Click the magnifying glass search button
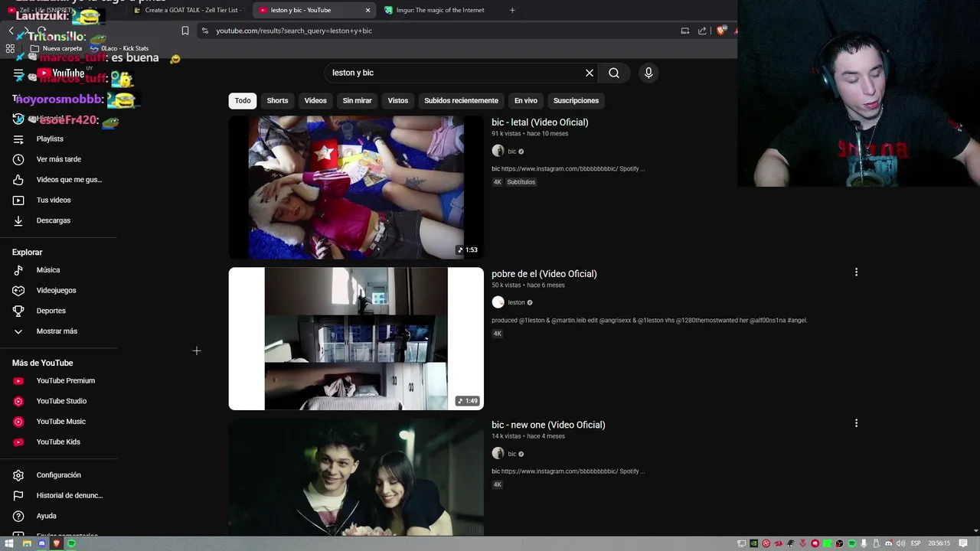Viewport: 980px width, 551px height. tap(614, 73)
